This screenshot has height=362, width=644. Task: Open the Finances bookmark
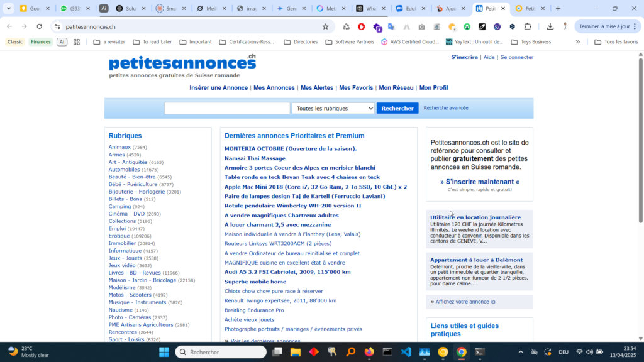[41, 42]
